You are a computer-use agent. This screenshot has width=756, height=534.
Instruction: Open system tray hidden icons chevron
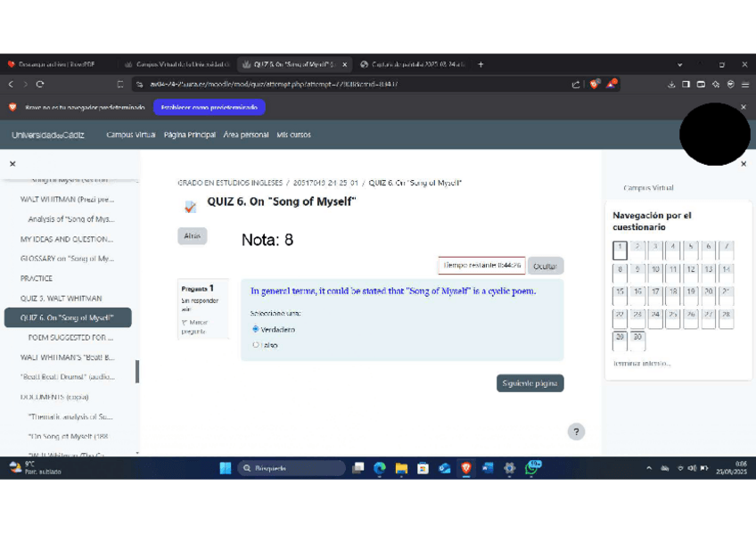tap(649, 468)
